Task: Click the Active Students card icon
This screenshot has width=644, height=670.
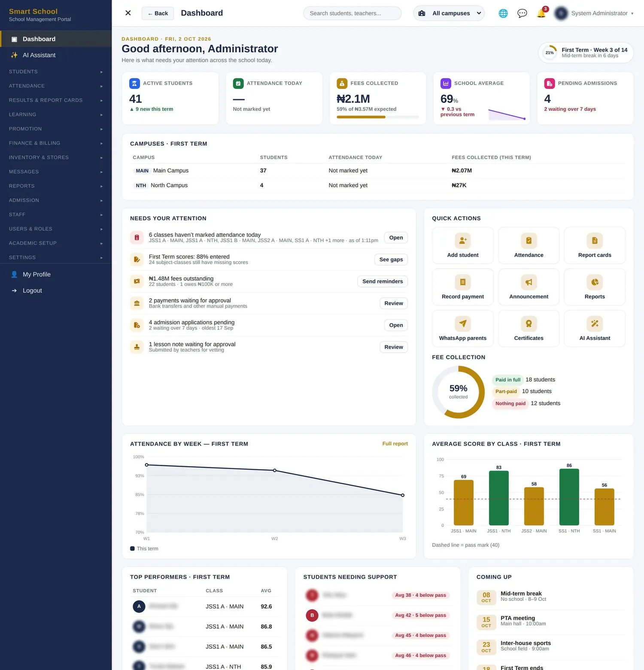Action: [134, 83]
